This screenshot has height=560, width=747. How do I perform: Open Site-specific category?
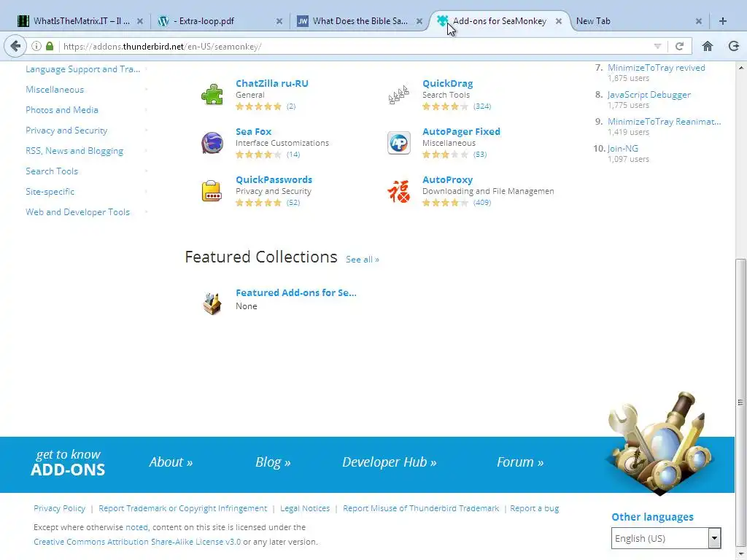click(x=50, y=192)
